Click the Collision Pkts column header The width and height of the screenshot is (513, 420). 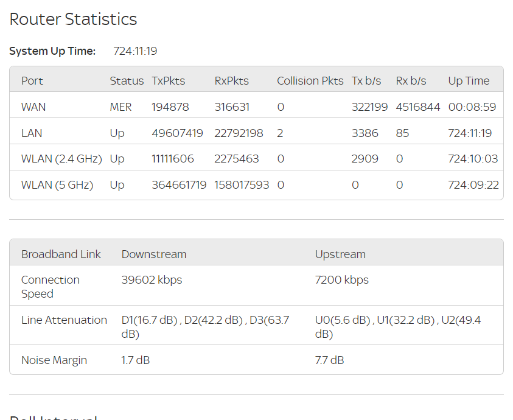tap(310, 81)
